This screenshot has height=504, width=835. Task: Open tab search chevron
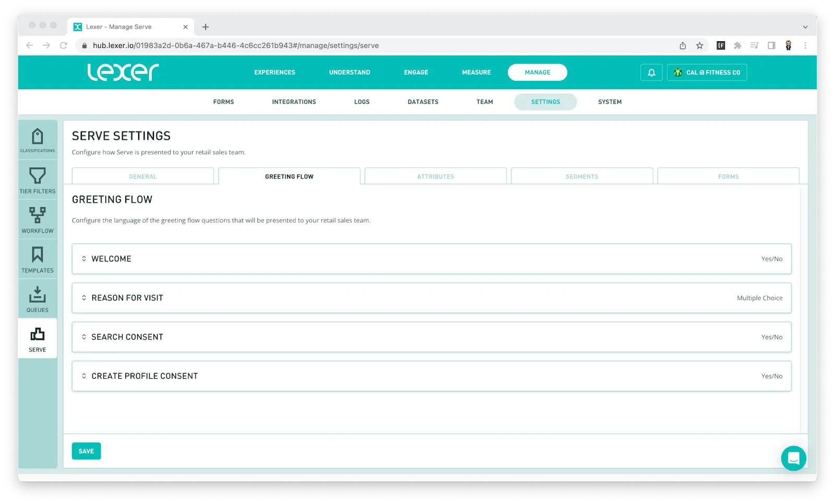pyautogui.click(x=805, y=27)
